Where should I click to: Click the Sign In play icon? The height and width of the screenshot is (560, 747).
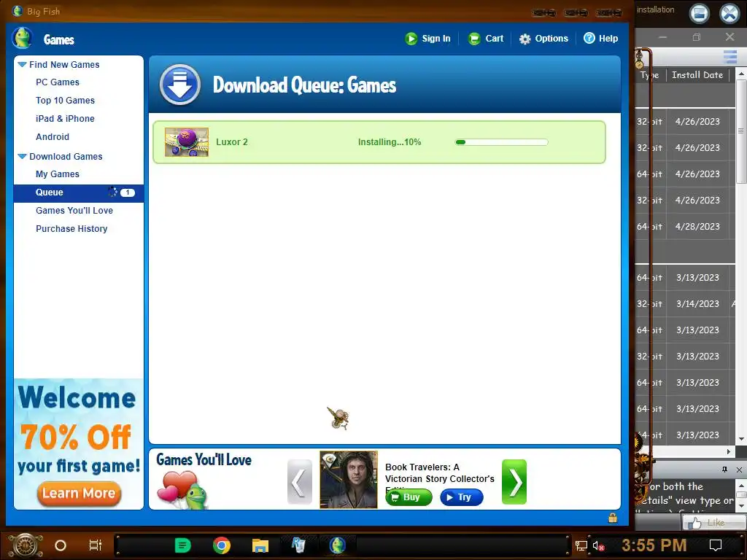point(411,39)
